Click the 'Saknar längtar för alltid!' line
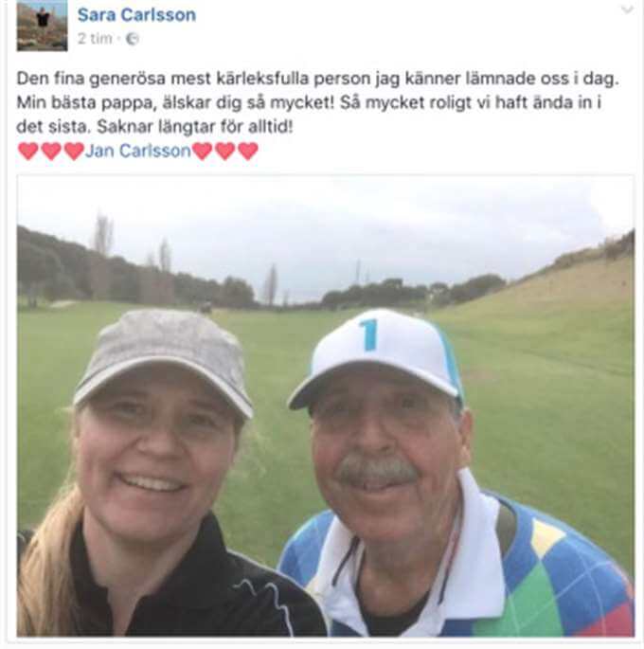644x649 pixels. click(x=195, y=127)
